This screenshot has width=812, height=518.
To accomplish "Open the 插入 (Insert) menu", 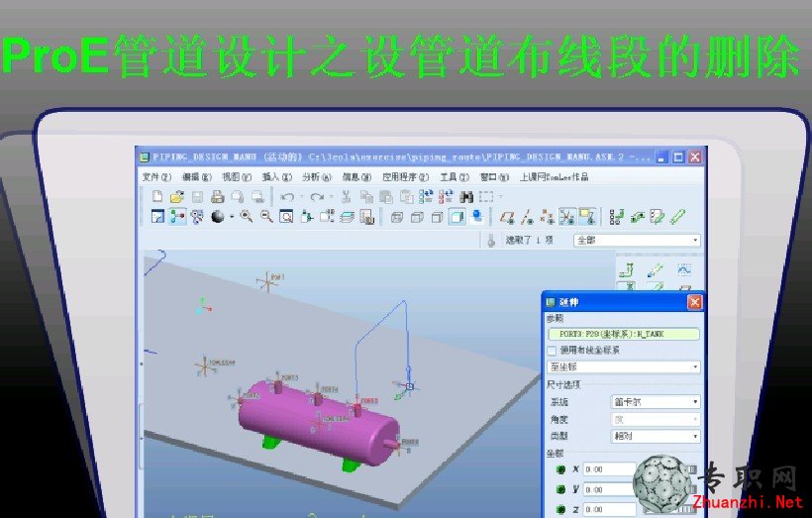I will pyautogui.click(x=277, y=177).
